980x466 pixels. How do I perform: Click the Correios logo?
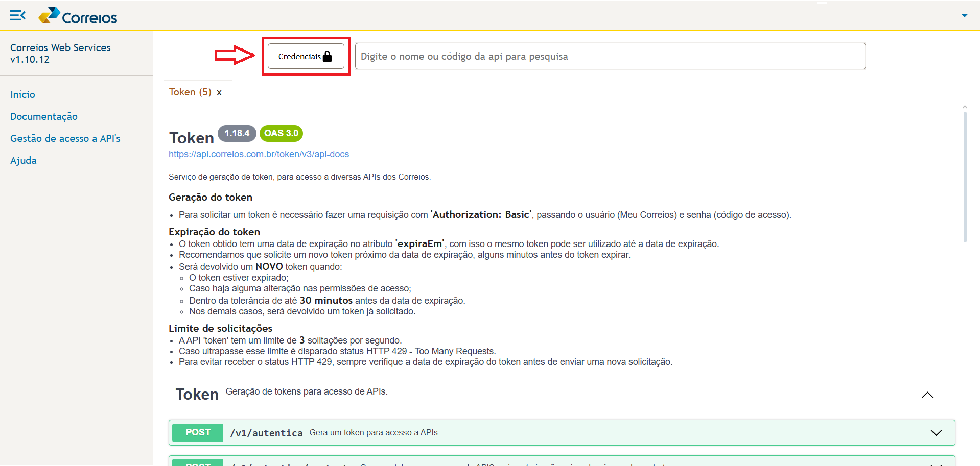[x=78, y=16]
